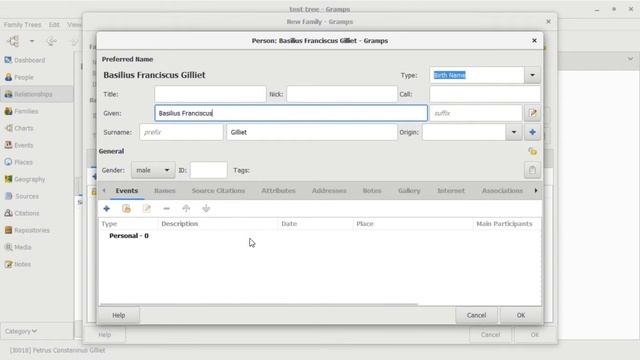The height and width of the screenshot is (360, 640).
Task: Open Families view in sidebar
Action: [21, 111]
